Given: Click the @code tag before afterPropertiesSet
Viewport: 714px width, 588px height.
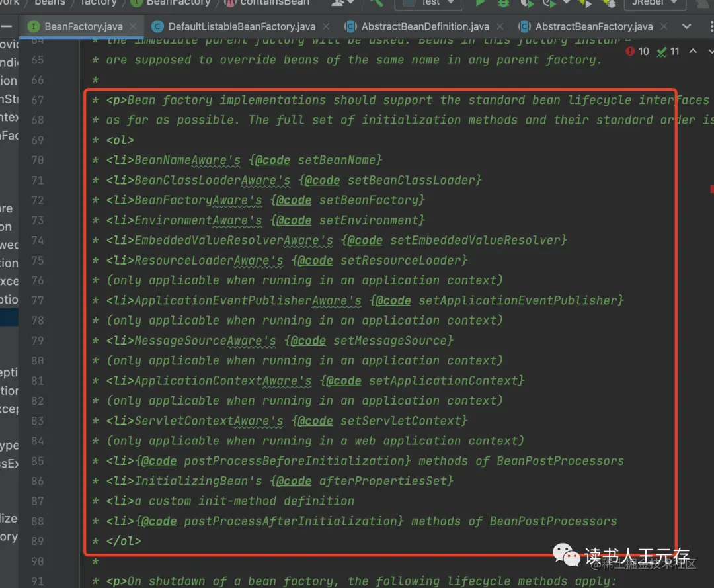Looking at the screenshot, I should [294, 481].
